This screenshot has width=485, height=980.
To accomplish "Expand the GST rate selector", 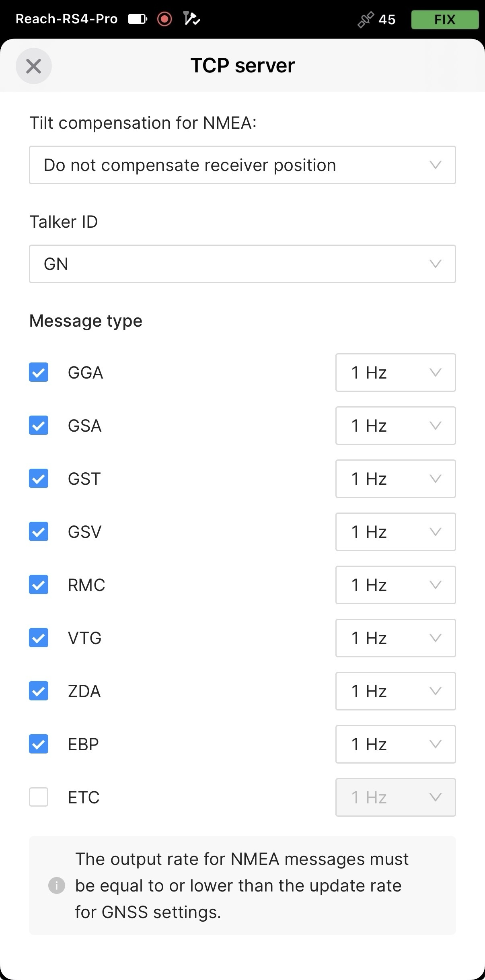I will click(x=396, y=479).
